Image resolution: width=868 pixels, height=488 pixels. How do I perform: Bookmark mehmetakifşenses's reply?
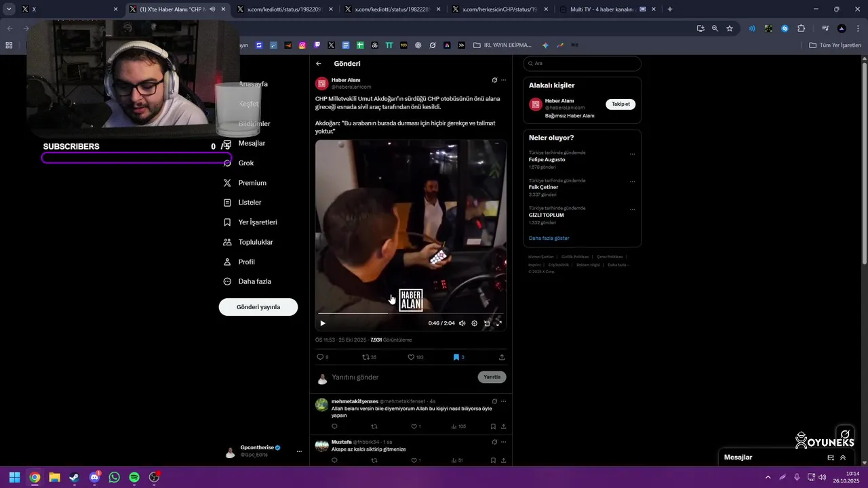(493, 426)
